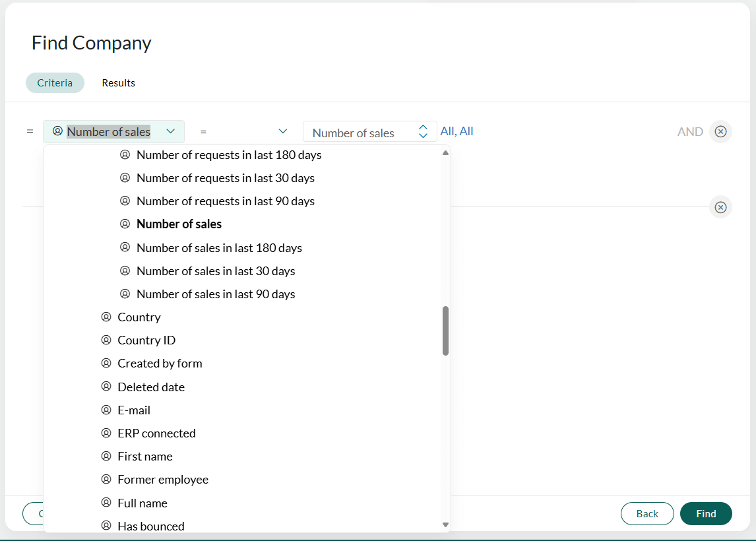Click the person icon next to "Former employee"

tap(106, 479)
